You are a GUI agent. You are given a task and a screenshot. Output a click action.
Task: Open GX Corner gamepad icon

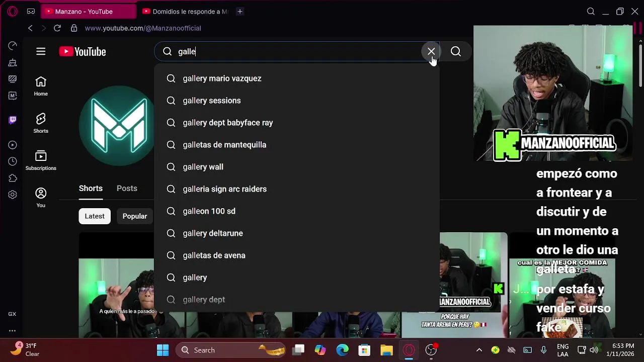[31, 11]
